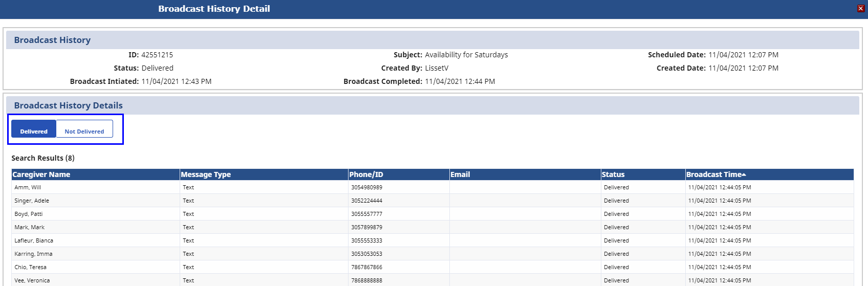
Task: Sort by Status column header
Action: pos(613,174)
